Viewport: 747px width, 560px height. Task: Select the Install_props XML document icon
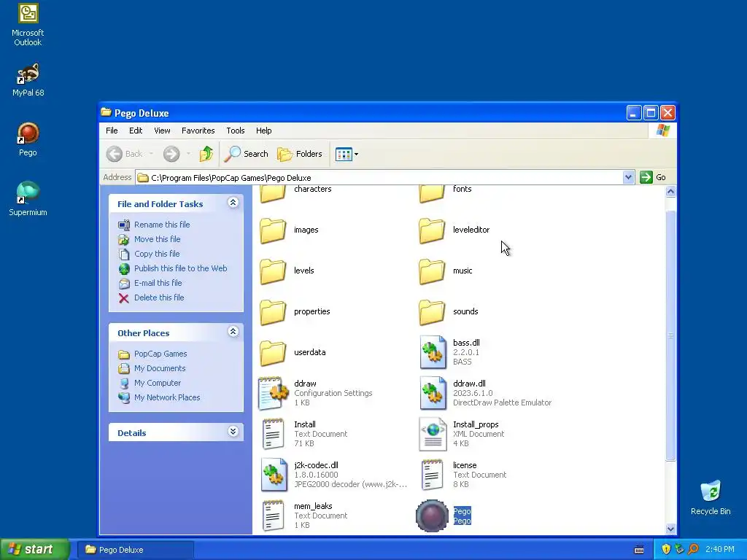point(433,435)
